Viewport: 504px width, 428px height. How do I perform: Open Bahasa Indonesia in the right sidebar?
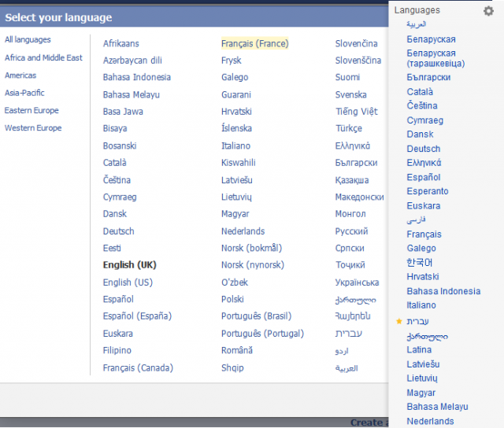point(443,291)
